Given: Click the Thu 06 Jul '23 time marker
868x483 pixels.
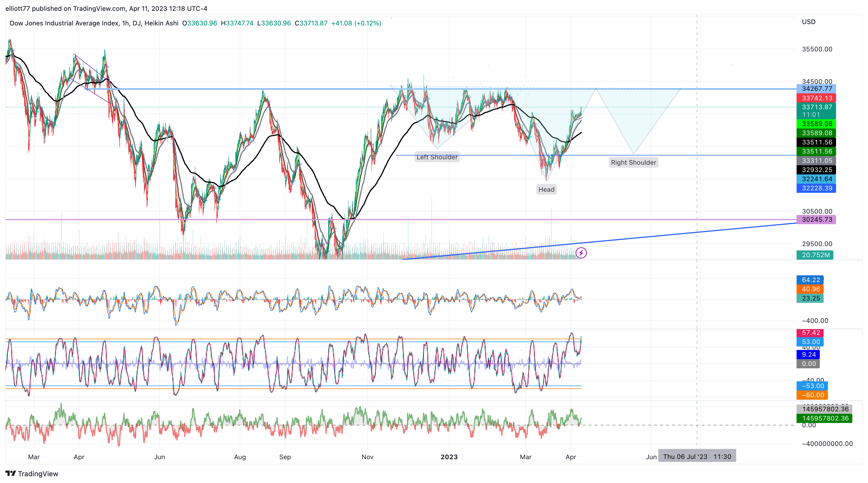Looking at the screenshot, I should [x=697, y=457].
